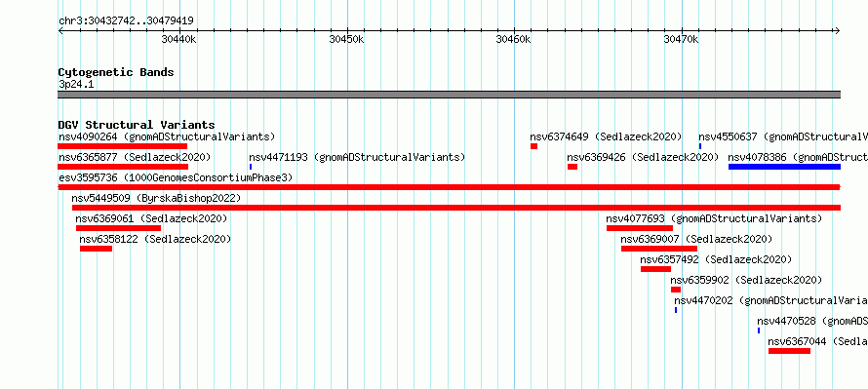This screenshot has height=389, width=868.
Task: Click the red marker beneath nsv6374649
Action: (533, 146)
